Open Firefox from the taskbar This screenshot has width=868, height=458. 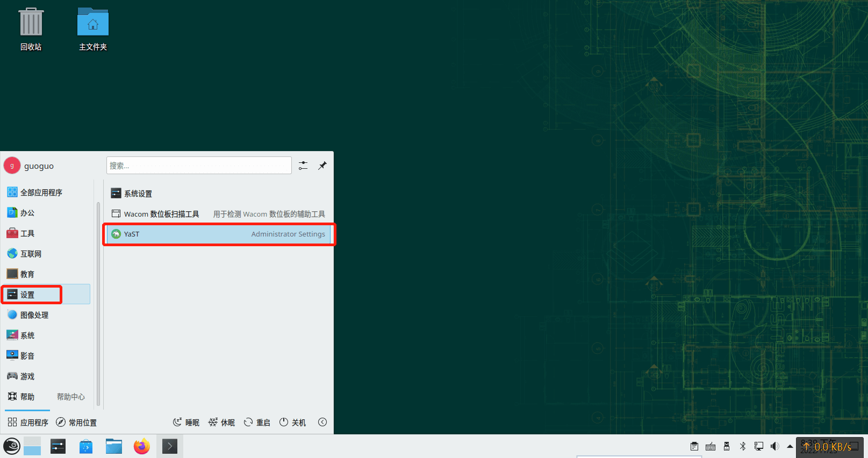coord(142,446)
